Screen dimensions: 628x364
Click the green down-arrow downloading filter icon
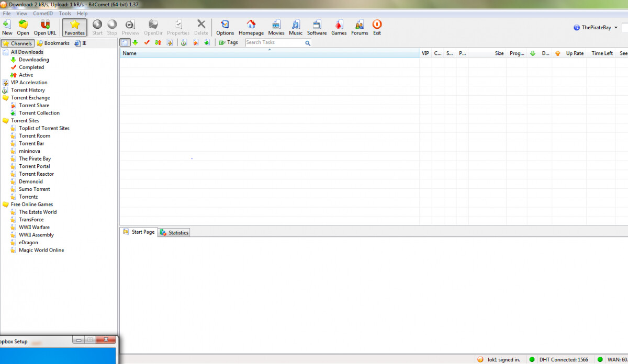click(x=135, y=43)
